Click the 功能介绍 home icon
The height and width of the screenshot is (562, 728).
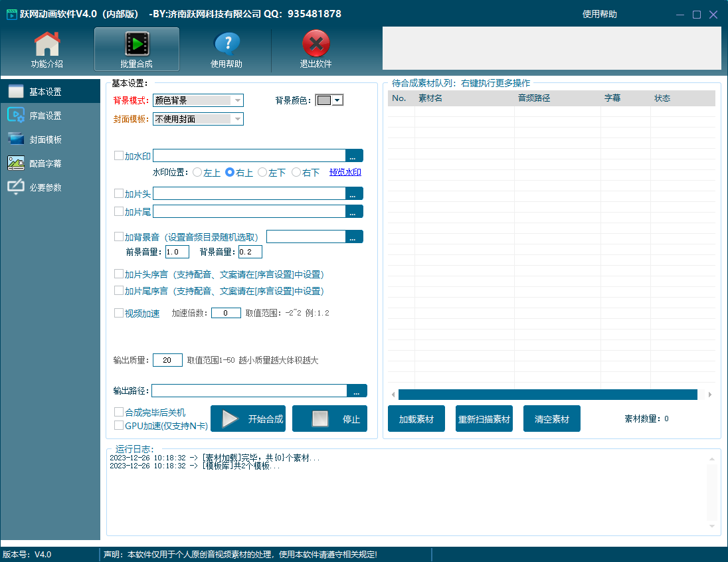click(x=47, y=45)
